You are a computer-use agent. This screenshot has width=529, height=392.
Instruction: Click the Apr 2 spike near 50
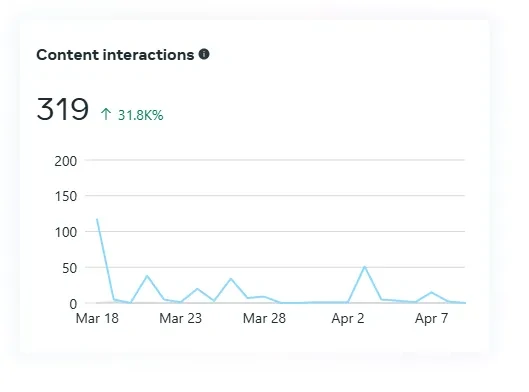tap(364, 267)
